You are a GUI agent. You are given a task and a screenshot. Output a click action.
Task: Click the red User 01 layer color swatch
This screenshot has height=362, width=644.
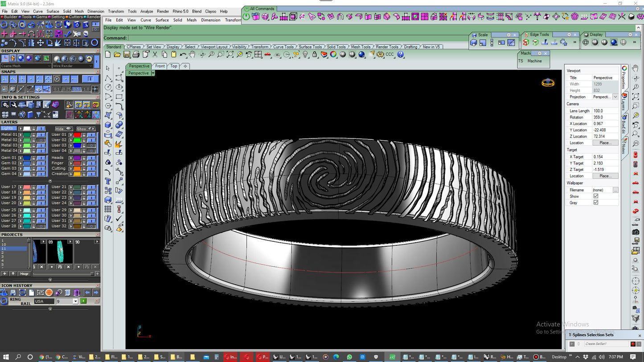click(77, 134)
